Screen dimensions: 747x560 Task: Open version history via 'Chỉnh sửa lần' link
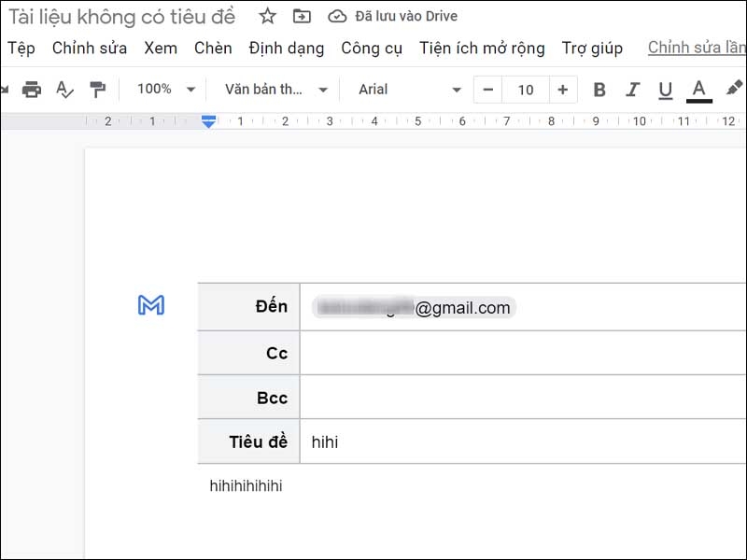[695, 48]
